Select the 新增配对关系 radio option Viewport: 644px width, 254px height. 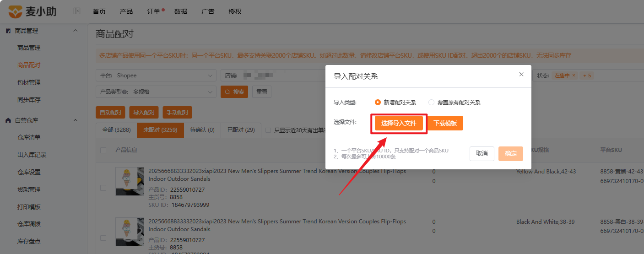pos(378,103)
